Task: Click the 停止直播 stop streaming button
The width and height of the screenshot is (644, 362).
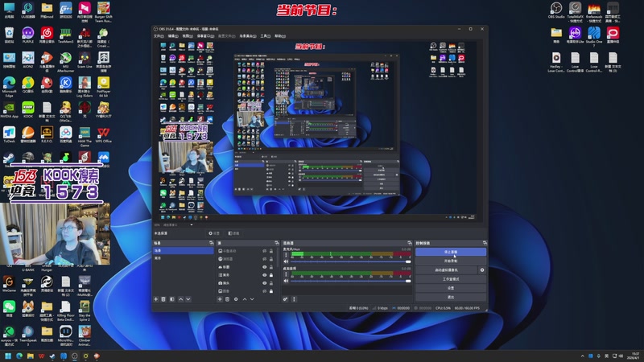Action: tap(451, 252)
